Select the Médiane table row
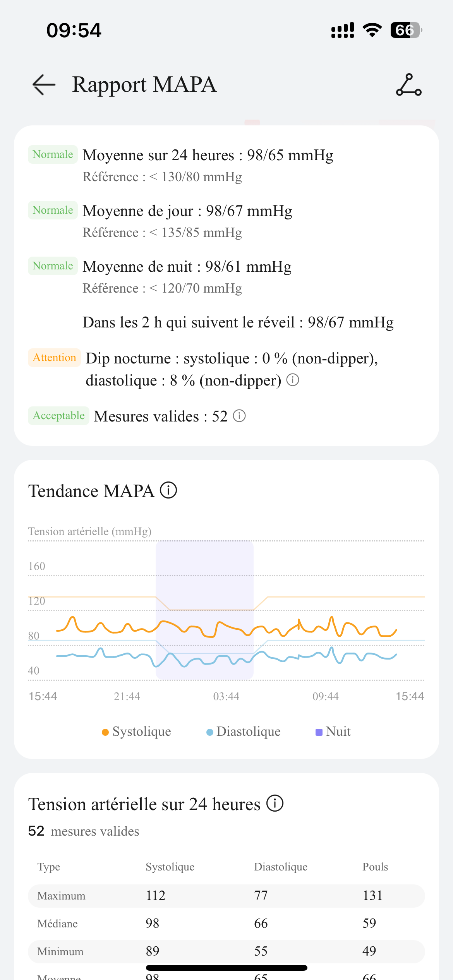The width and height of the screenshot is (453, 980). pyautogui.click(x=226, y=923)
